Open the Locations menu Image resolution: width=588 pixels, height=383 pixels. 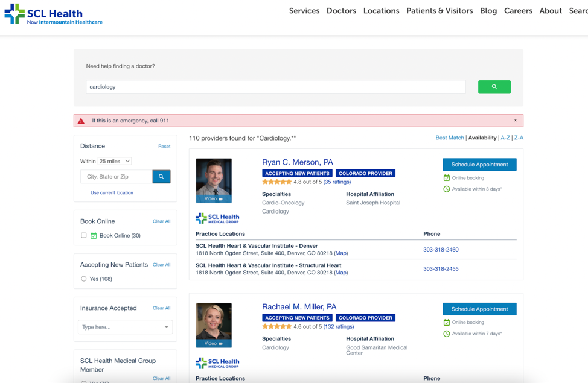pyautogui.click(x=381, y=11)
